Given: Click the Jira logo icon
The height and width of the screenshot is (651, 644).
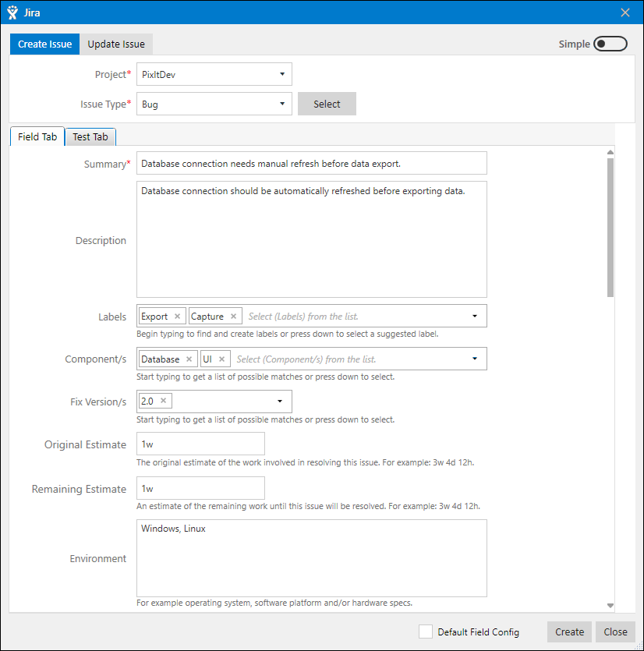Looking at the screenshot, I should pyautogui.click(x=12, y=12).
